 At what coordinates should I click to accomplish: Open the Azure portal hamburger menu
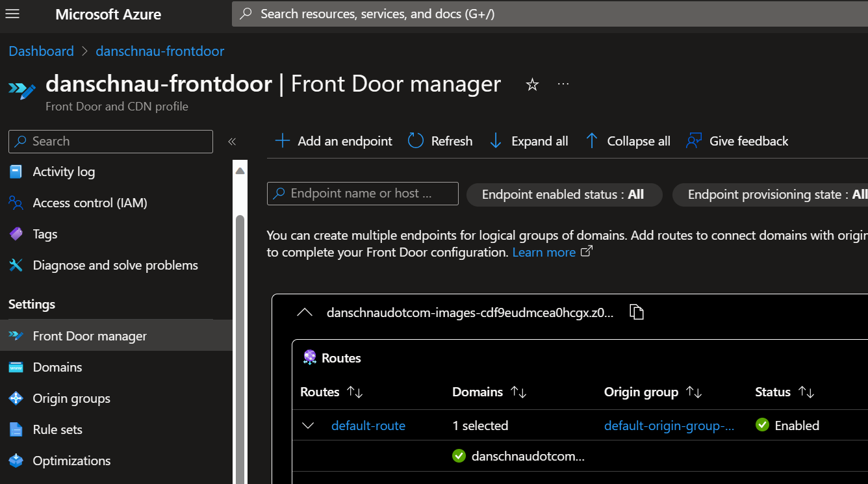(12, 14)
